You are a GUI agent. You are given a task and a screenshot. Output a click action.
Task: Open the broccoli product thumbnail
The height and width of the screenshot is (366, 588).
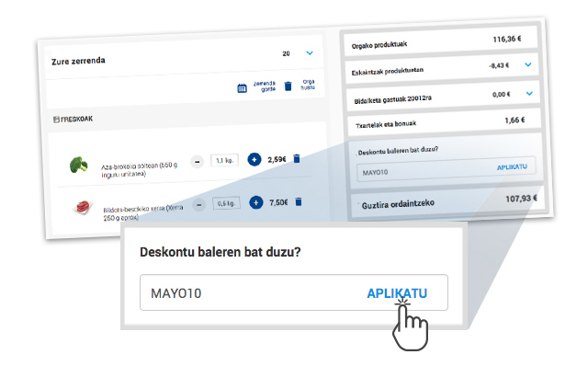pos(79,165)
